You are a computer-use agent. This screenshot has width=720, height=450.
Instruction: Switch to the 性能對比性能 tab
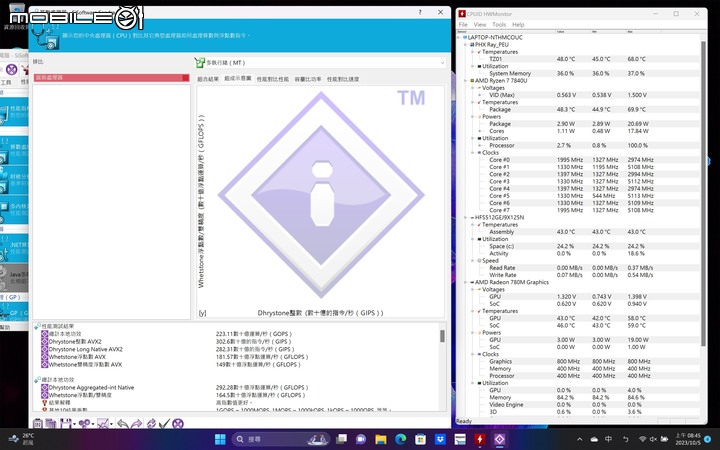[273, 79]
